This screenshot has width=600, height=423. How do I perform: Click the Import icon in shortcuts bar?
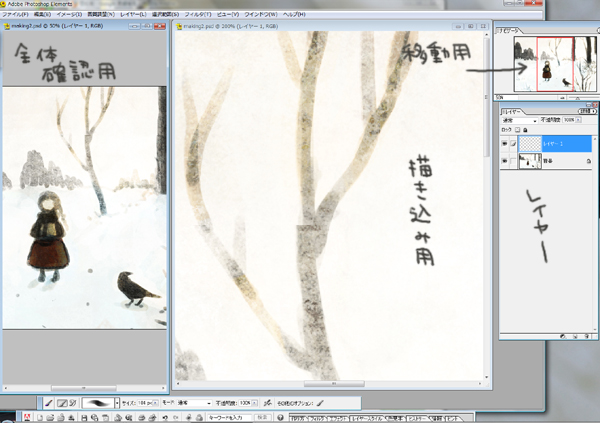(x=71, y=418)
